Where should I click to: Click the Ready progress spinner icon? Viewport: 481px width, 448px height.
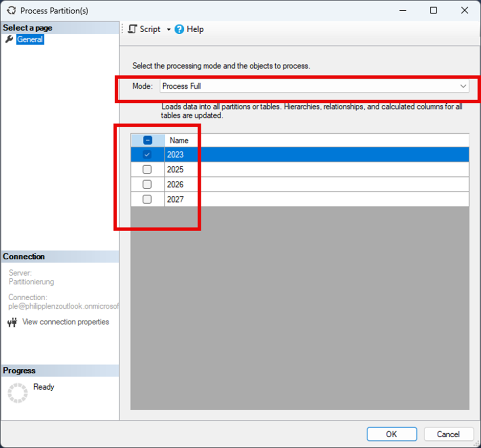coord(17,393)
